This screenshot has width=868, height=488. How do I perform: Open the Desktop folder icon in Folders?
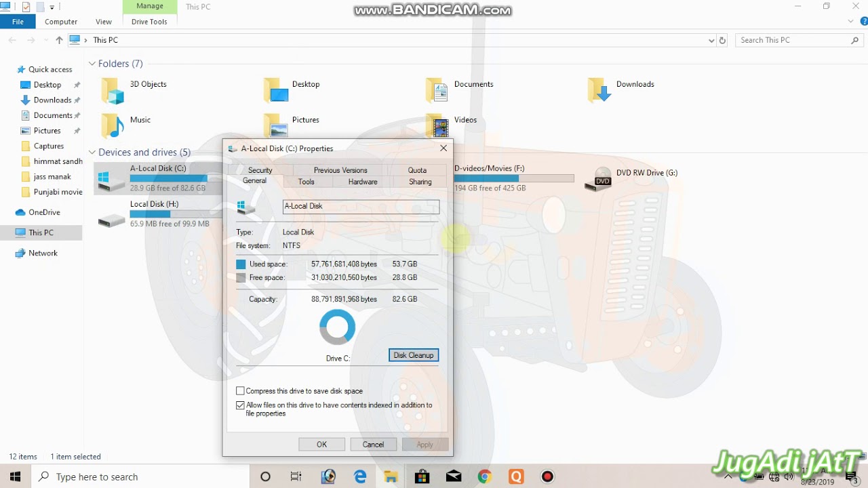[275, 90]
